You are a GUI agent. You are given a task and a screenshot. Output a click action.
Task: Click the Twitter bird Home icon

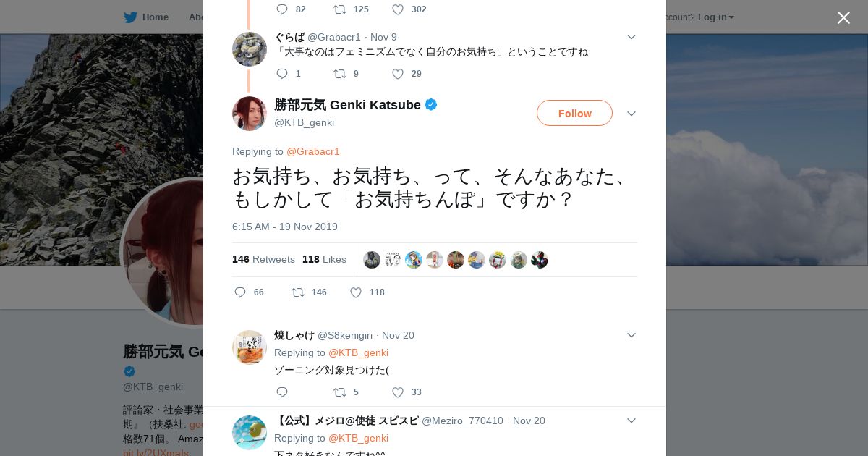(130, 17)
